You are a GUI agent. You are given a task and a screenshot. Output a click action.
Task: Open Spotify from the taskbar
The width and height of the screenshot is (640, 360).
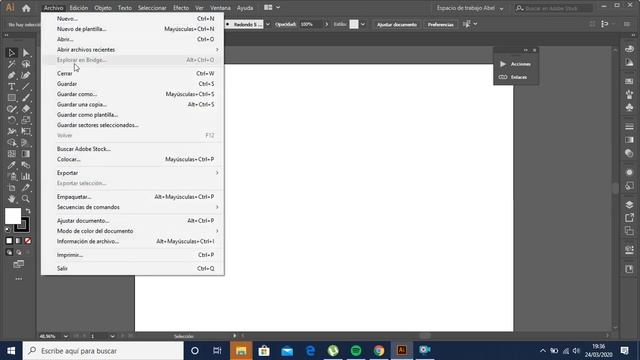[x=356, y=350]
